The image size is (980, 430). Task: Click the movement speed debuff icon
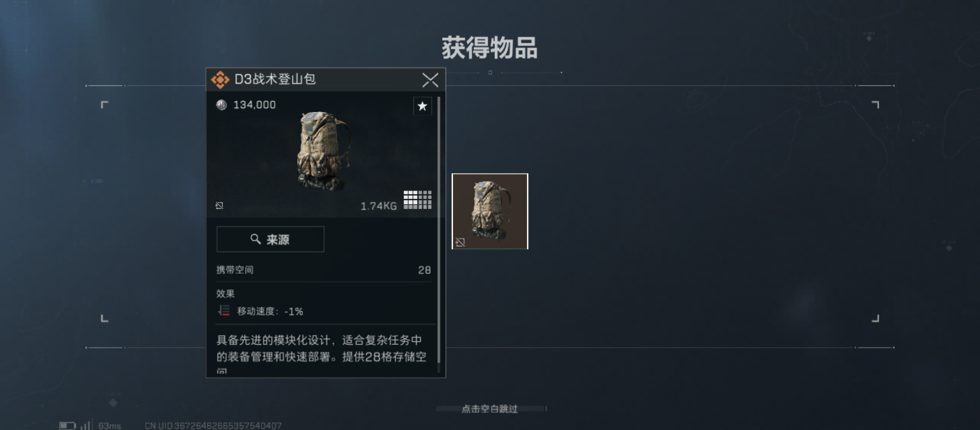coord(224,311)
